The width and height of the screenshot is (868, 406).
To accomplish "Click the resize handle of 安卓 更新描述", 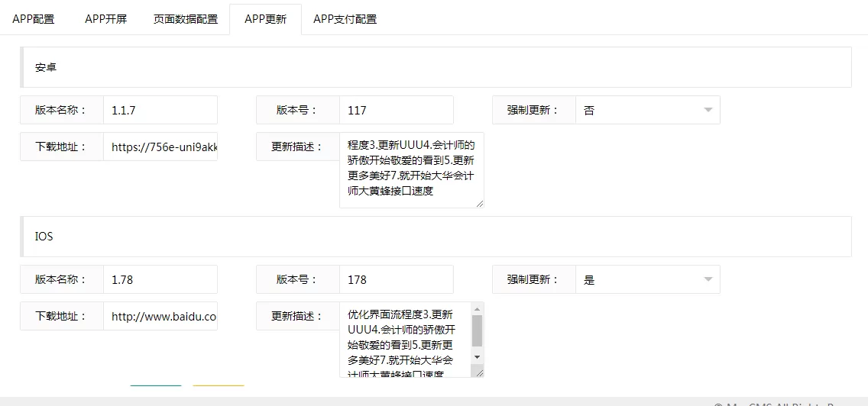I will [x=479, y=203].
